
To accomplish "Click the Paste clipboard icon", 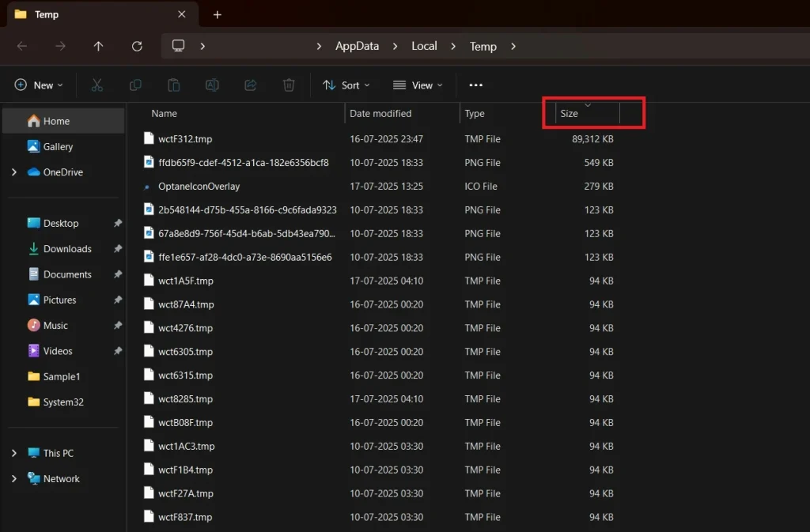I will tap(173, 85).
